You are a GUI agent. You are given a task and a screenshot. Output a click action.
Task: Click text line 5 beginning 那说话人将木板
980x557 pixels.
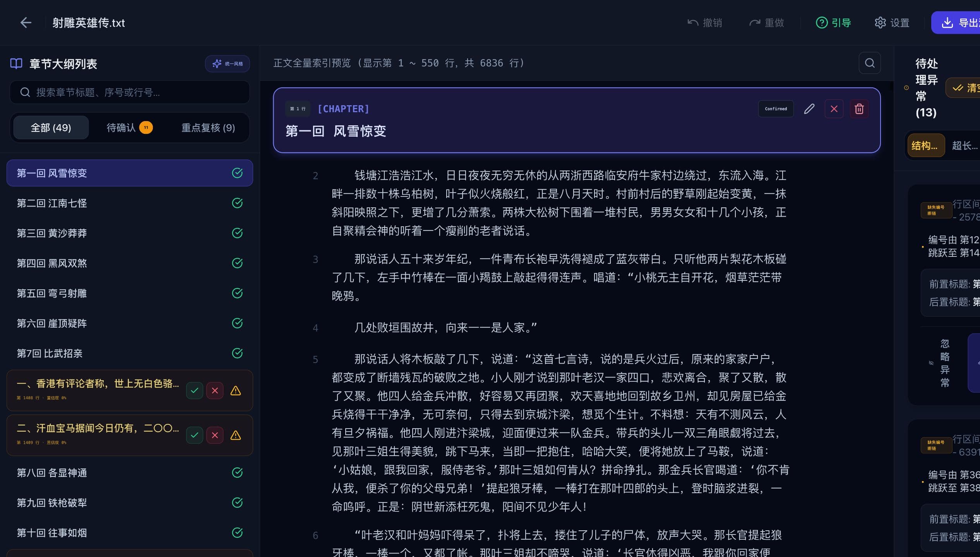560,433
